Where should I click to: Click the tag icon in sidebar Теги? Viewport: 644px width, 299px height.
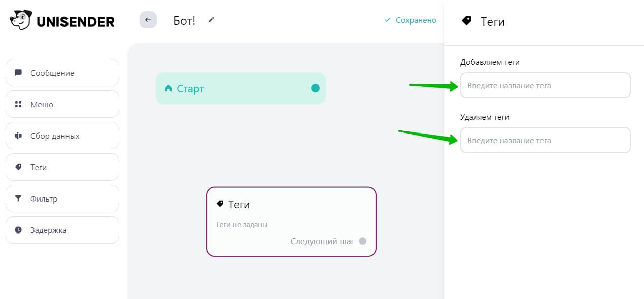(18, 167)
